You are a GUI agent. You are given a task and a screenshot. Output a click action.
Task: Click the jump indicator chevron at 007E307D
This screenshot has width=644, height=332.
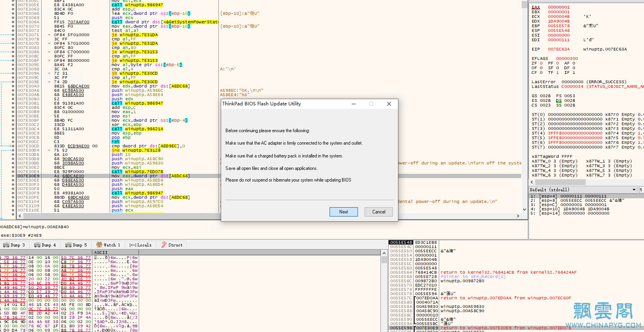click(x=49, y=44)
